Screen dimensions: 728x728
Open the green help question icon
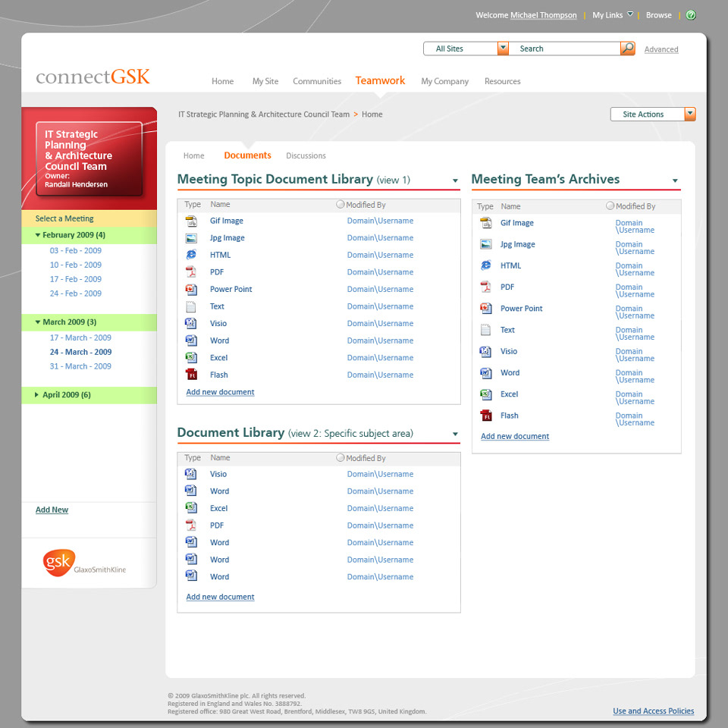click(x=691, y=15)
